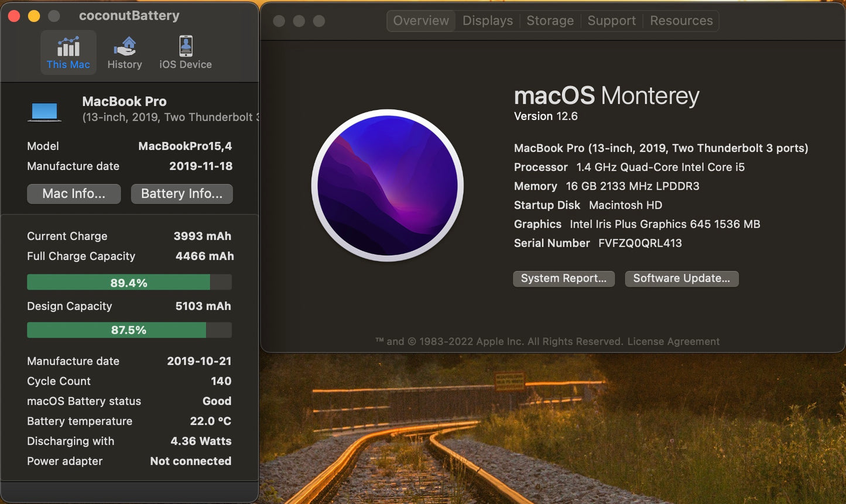Open Mac Info details
The image size is (846, 504).
[x=74, y=194]
